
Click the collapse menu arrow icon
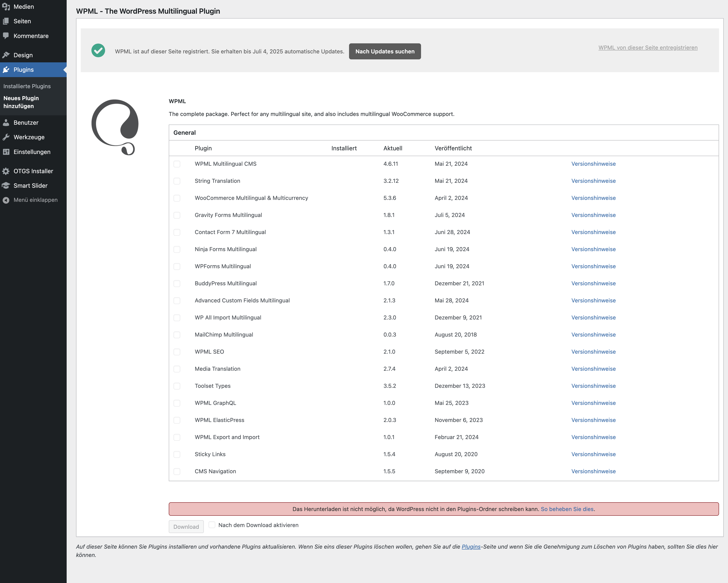click(x=6, y=200)
